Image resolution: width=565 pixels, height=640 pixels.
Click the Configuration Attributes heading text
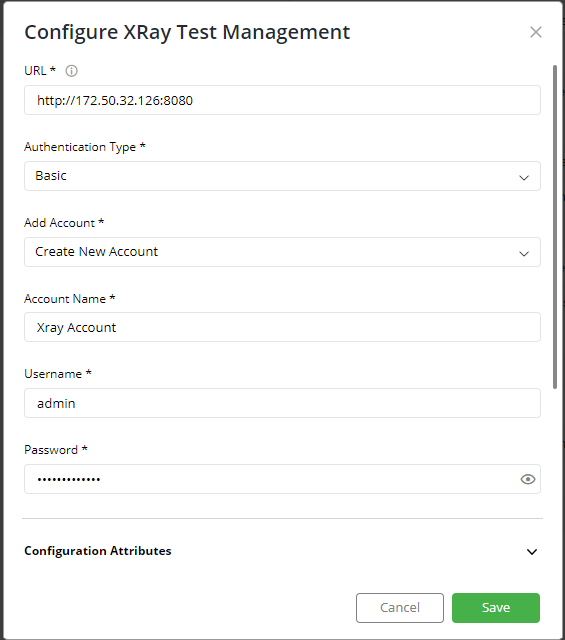point(98,551)
